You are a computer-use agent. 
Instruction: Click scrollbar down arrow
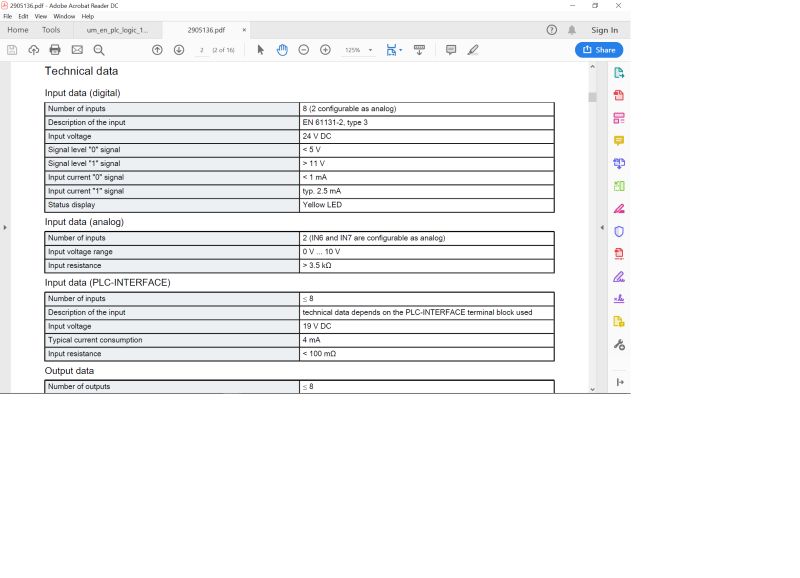click(592, 389)
